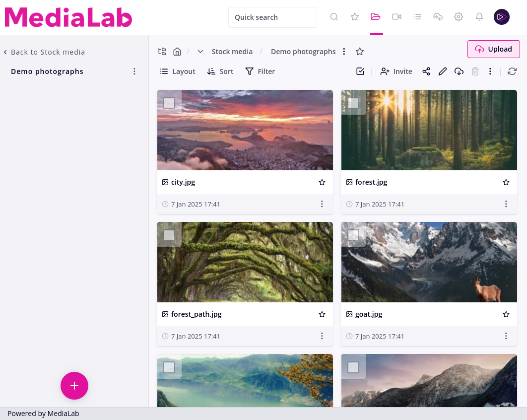
Task: Focus the Quick search field
Action: click(272, 17)
